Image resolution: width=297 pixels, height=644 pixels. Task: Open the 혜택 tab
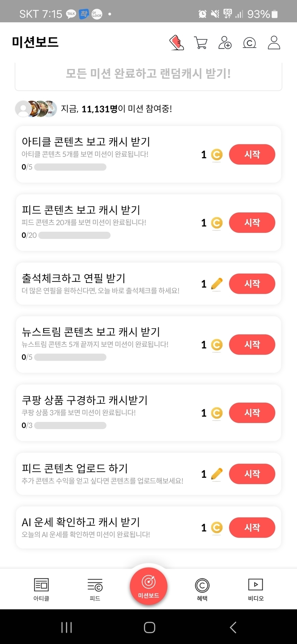(202, 589)
